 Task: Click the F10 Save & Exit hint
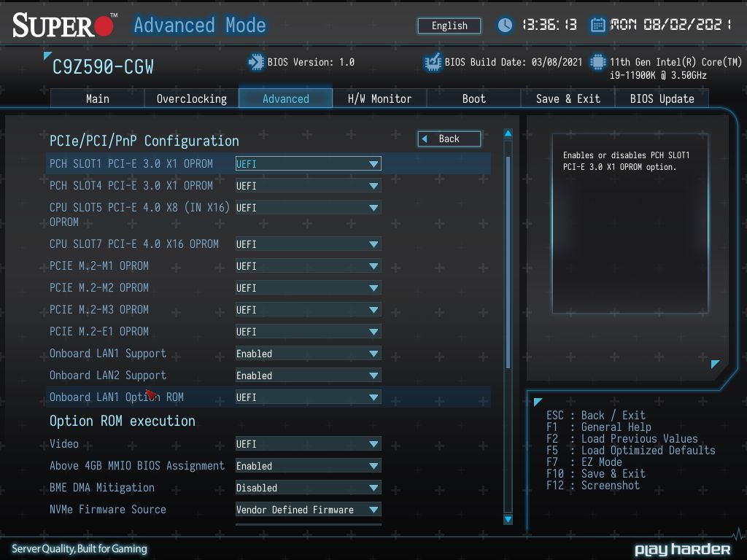(596, 474)
